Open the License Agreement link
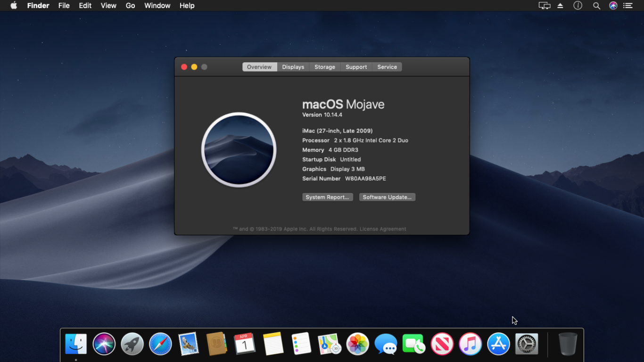644x362 pixels. coord(383,229)
